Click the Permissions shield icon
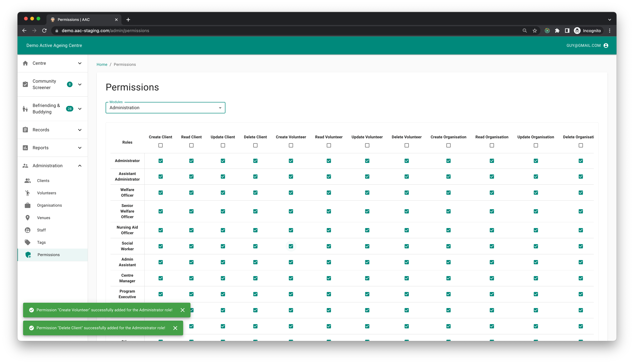The image size is (634, 364). click(28, 255)
